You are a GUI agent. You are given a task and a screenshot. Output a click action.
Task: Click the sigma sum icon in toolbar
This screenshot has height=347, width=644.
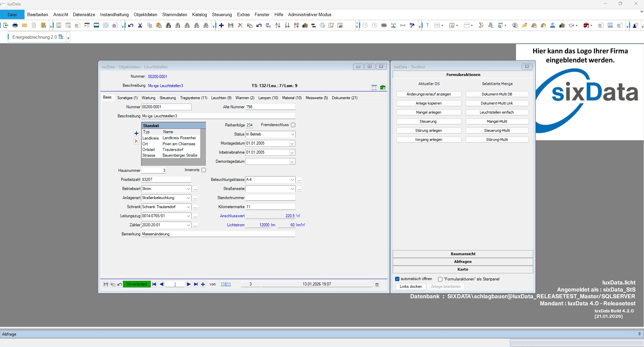481,26
